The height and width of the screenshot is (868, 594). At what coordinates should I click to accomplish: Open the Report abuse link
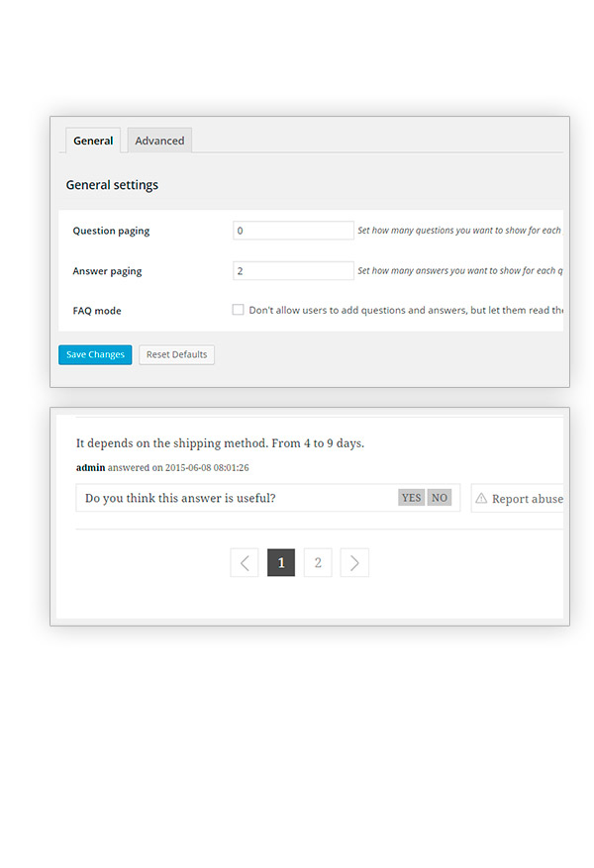coord(527,499)
